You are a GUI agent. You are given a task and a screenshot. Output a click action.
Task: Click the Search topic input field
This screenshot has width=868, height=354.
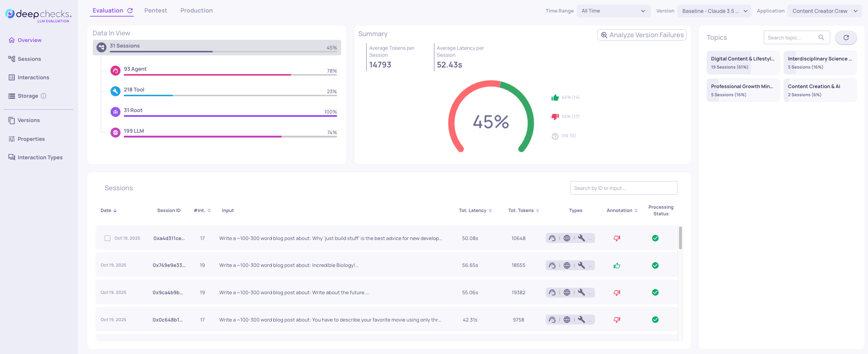point(797,38)
